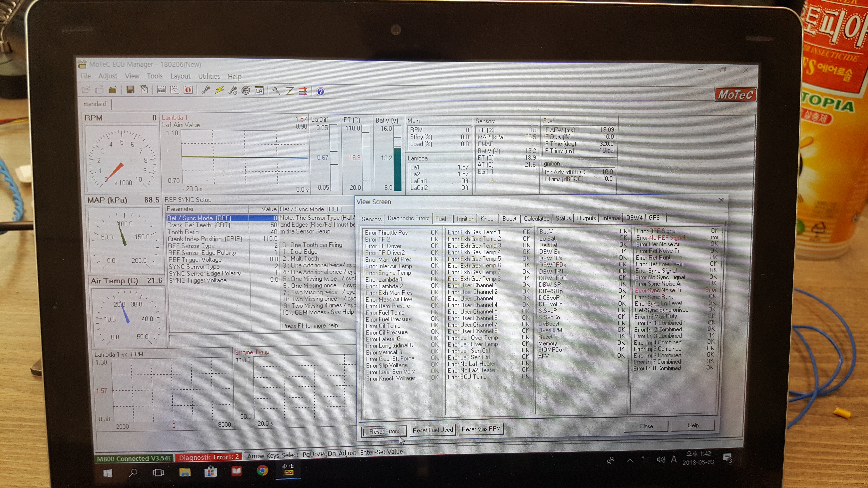
Task: Switch to the GPS tab
Action: point(654,218)
